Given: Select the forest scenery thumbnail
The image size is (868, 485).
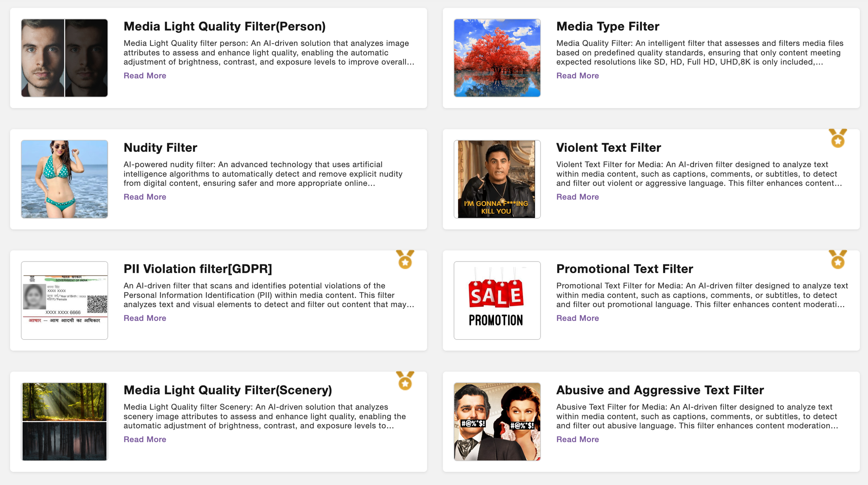Looking at the screenshot, I should point(64,422).
